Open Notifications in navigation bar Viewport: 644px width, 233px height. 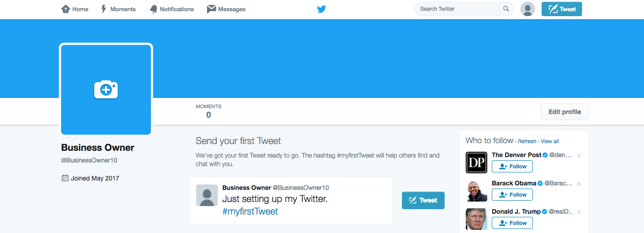[x=172, y=9]
